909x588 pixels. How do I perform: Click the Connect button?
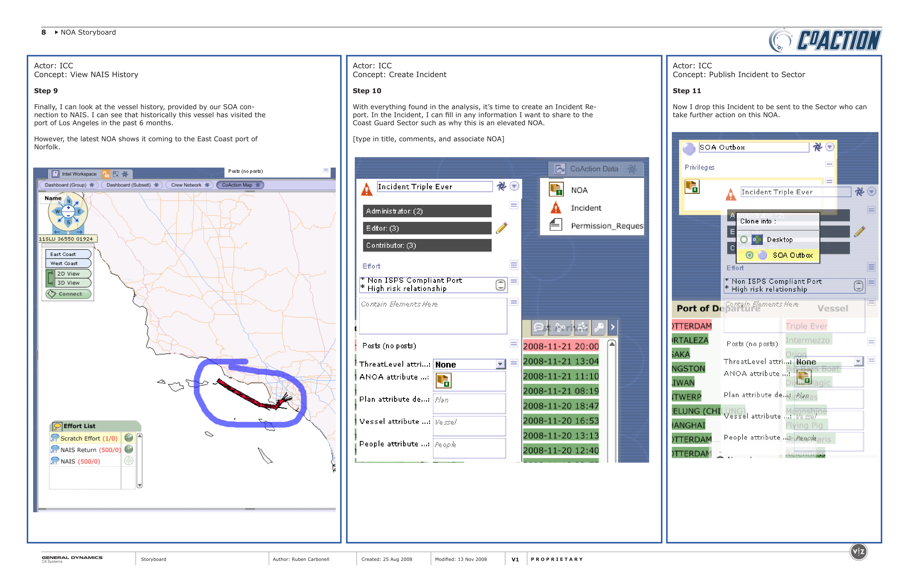pyautogui.click(x=68, y=294)
